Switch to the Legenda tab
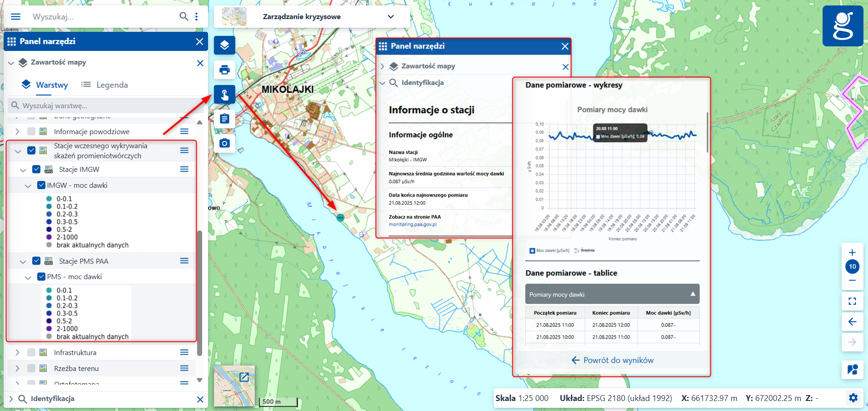 (104, 85)
